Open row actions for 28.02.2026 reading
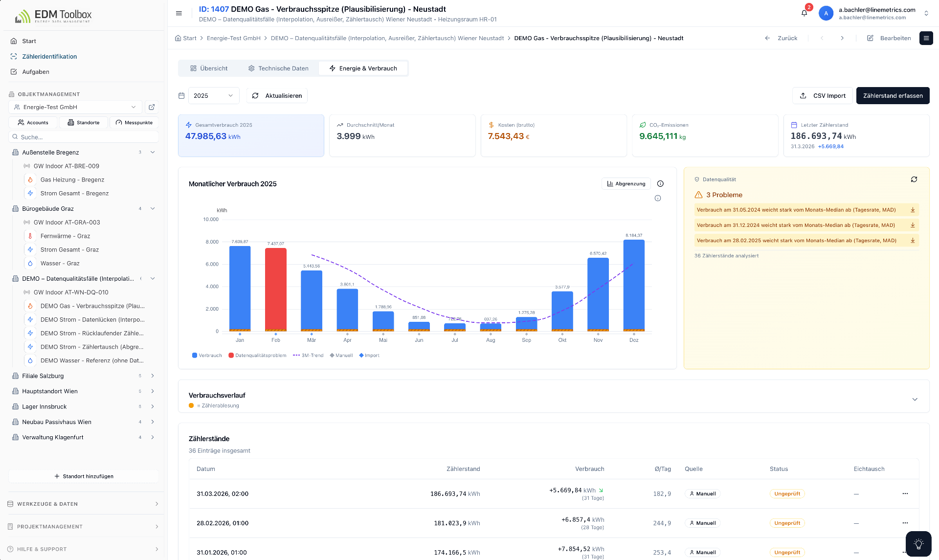This screenshot has width=939, height=560. click(x=905, y=523)
